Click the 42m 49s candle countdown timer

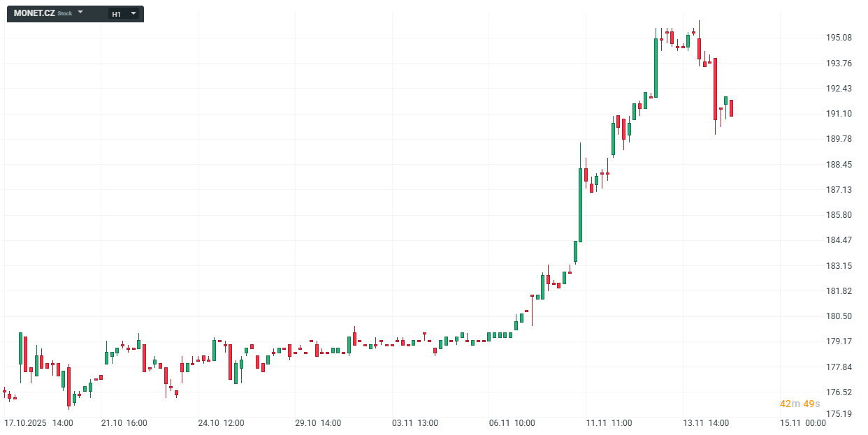[800, 404]
